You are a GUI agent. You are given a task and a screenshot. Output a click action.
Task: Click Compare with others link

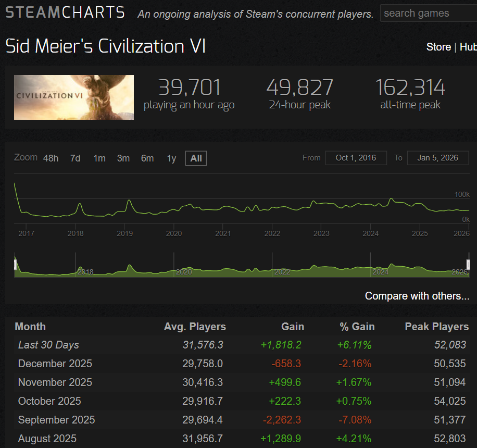coord(417,296)
